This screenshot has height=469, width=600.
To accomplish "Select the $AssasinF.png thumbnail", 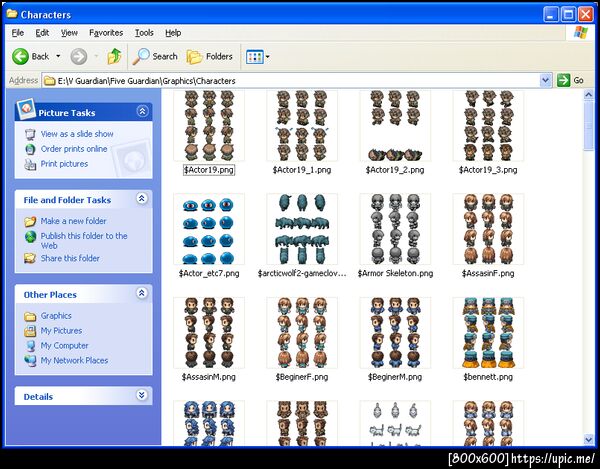I will [488, 229].
